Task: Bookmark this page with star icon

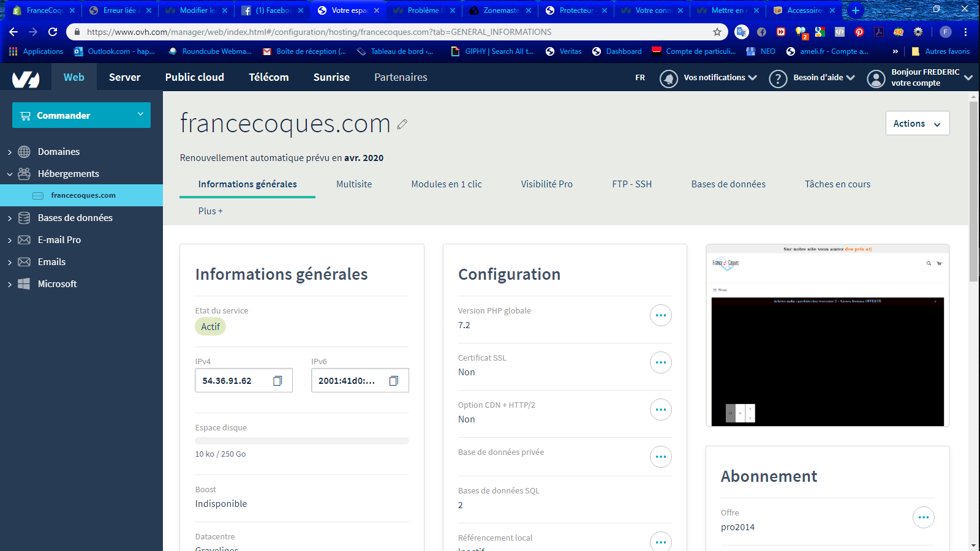Action: pos(717,32)
